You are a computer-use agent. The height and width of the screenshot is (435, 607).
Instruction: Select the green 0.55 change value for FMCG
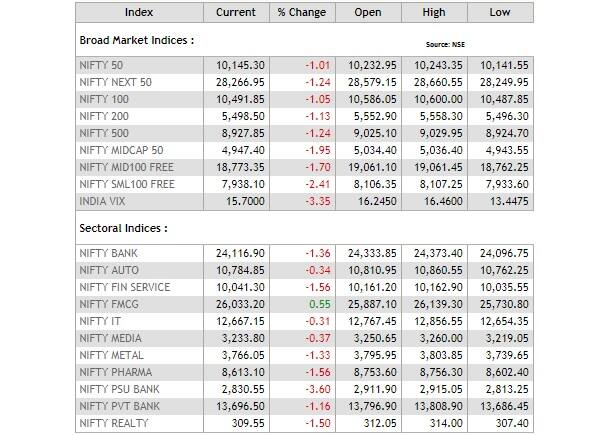pos(320,304)
